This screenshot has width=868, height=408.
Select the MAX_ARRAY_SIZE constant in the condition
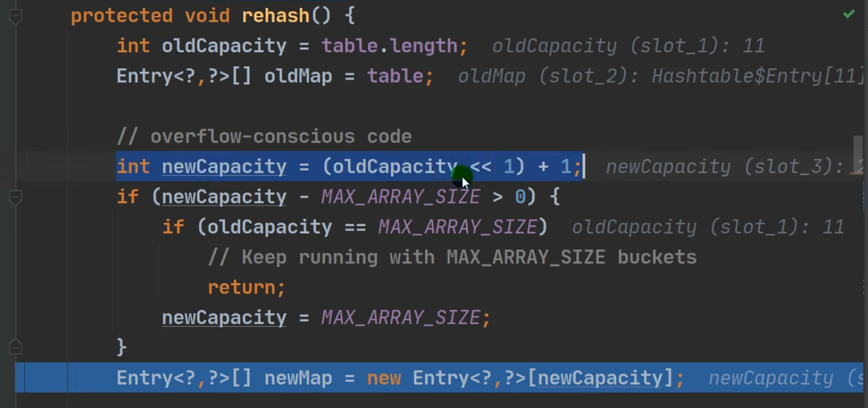tap(400, 197)
